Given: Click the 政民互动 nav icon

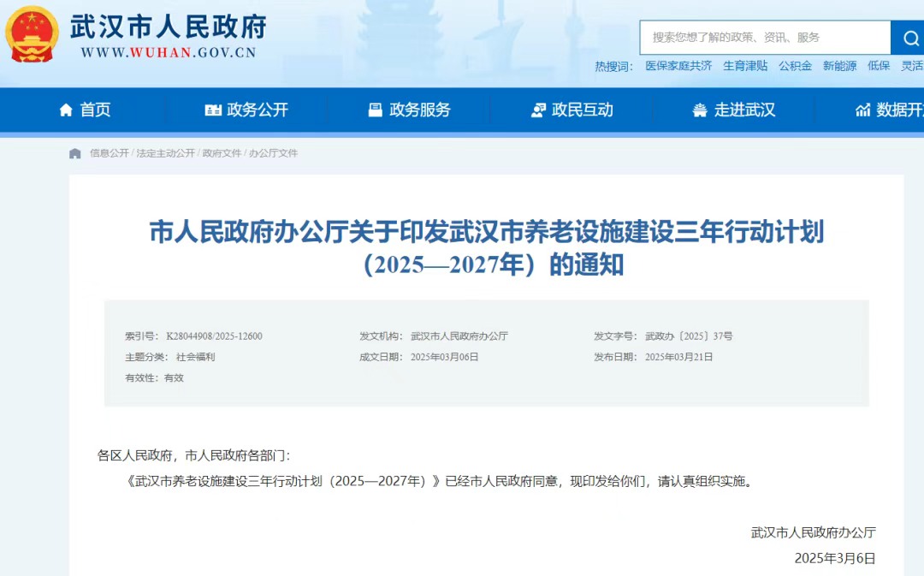Looking at the screenshot, I should click(538, 110).
